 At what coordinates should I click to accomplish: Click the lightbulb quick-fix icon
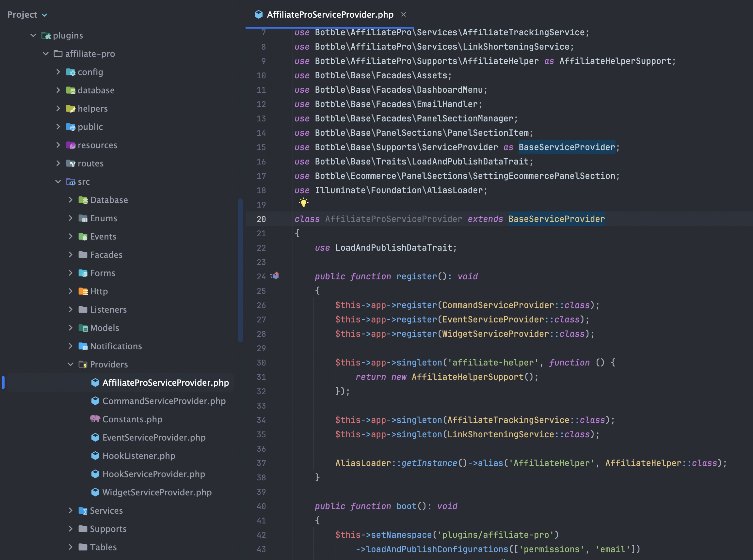(304, 203)
